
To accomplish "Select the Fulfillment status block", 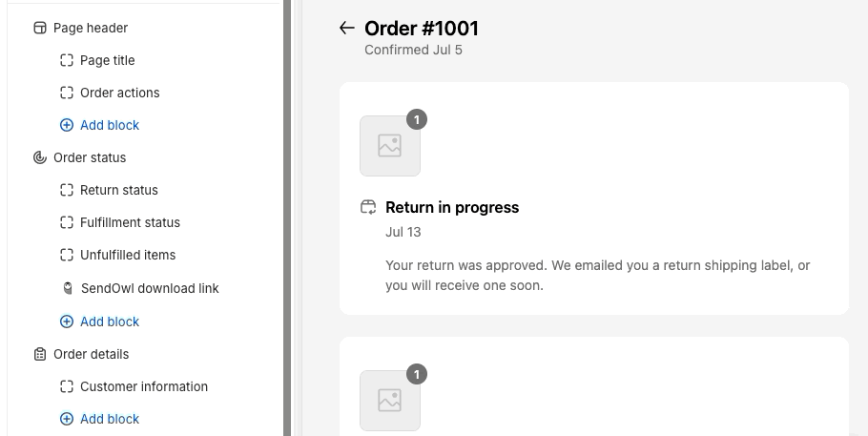I will click(130, 222).
